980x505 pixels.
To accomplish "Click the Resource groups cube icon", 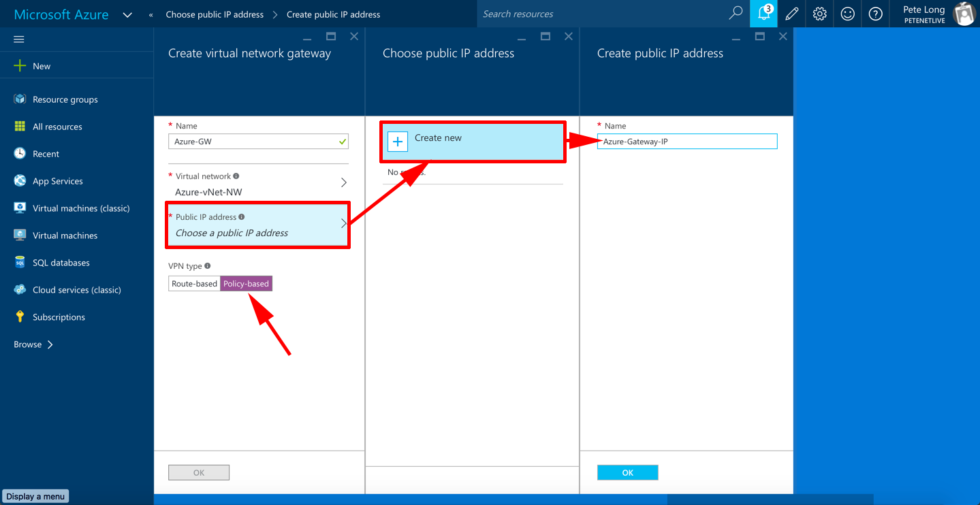I will (20, 99).
